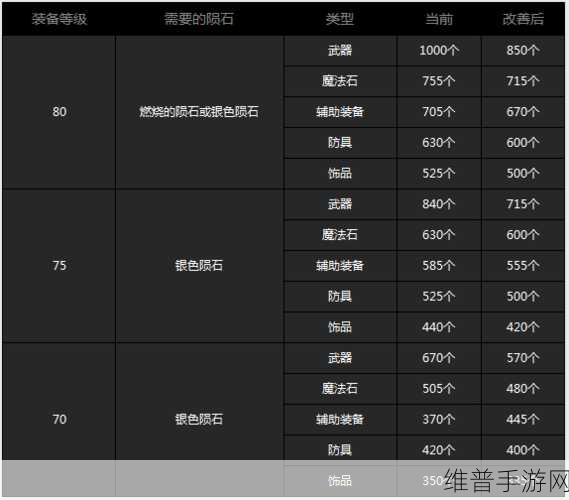Click current 525个 for level 80 饰品

pyautogui.click(x=439, y=173)
